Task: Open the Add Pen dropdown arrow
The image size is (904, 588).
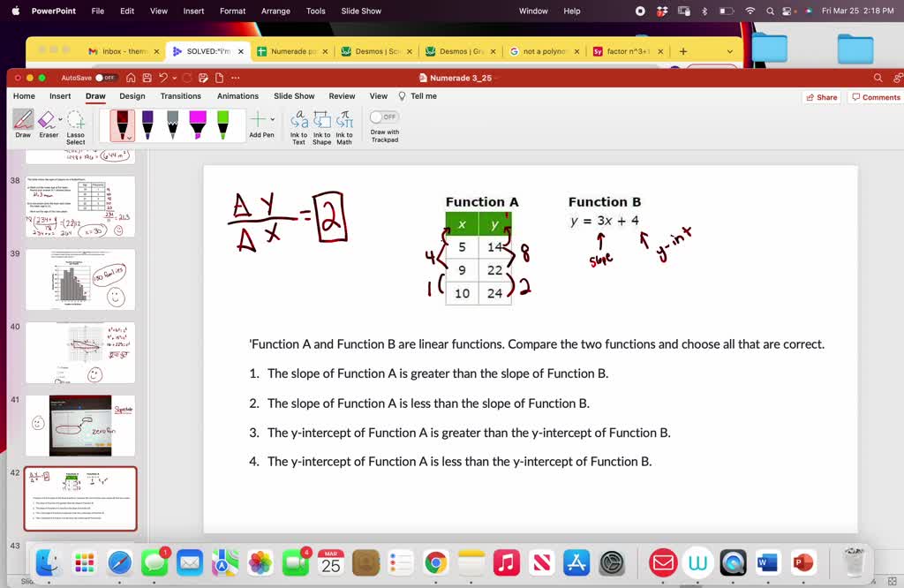Action: pos(272,119)
